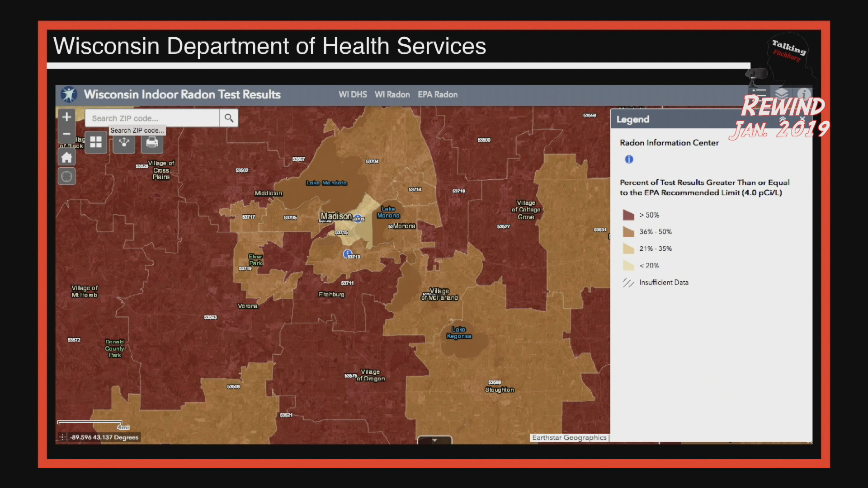Open the WI Radon link

point(392,94)
